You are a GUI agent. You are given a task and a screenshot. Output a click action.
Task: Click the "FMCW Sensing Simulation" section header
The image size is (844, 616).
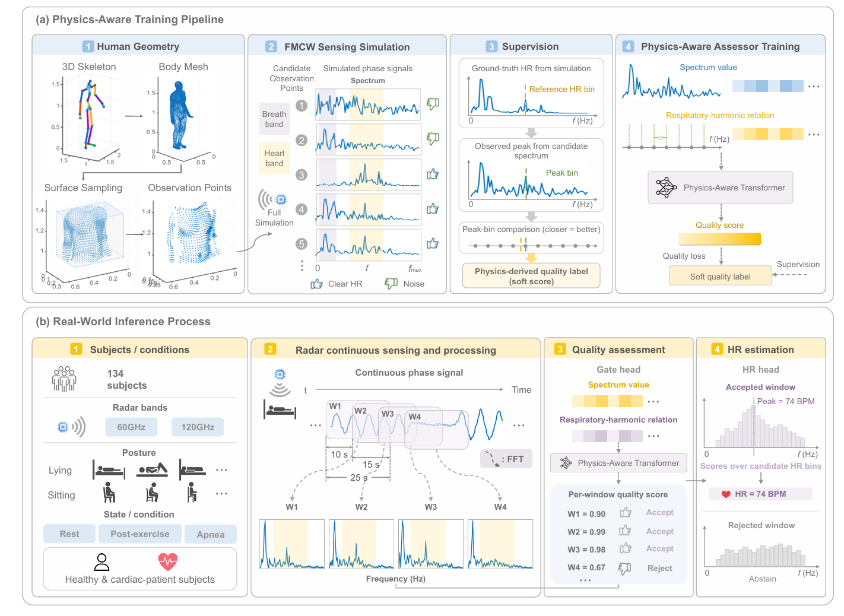(x=347, y=47)
